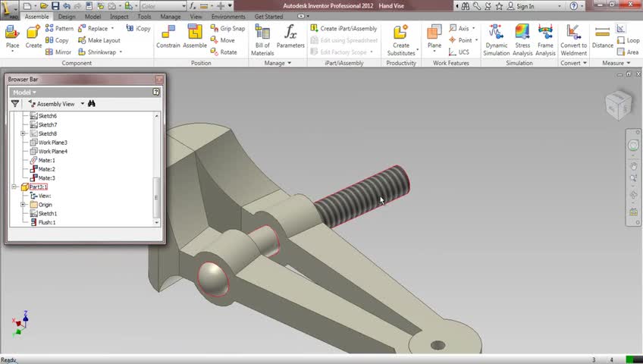Switch to the Model ribbon tab

[x=93, y=17]
